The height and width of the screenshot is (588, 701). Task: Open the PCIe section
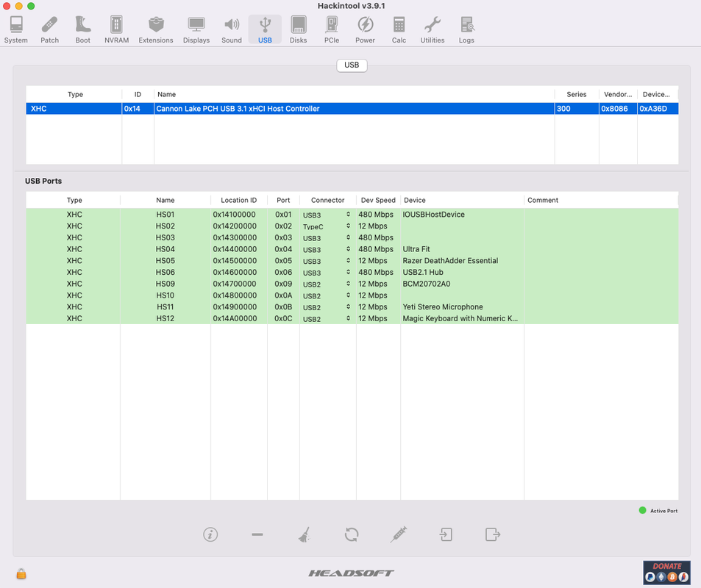point(332,30)
